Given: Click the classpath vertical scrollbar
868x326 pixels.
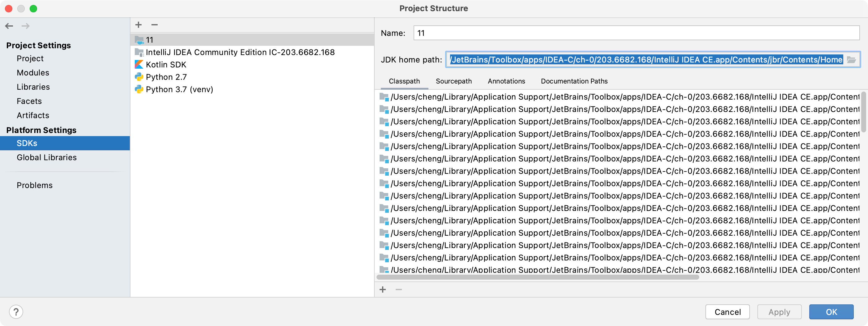Looking at the screenshot, I should point(864,112).
